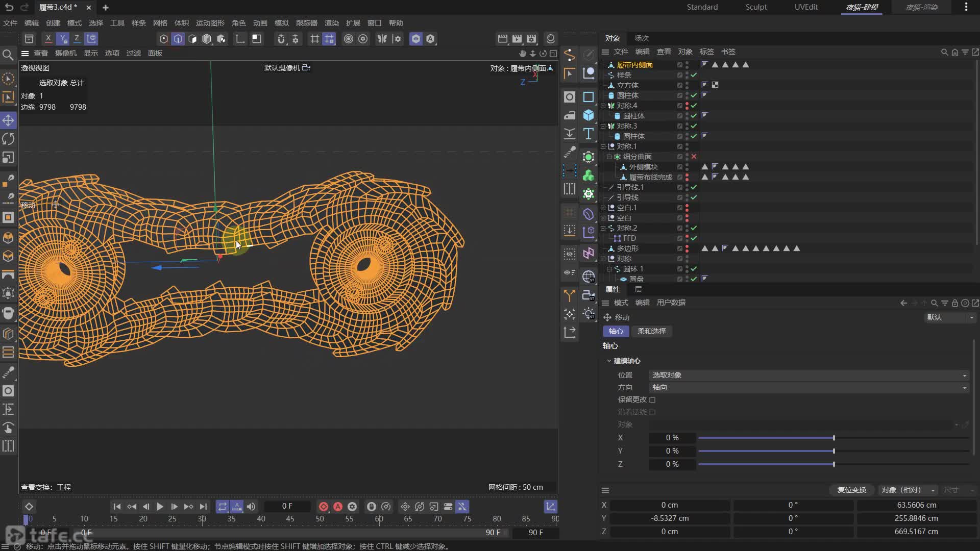Select the Rotate tool in left toolbar

pos(8,139)
